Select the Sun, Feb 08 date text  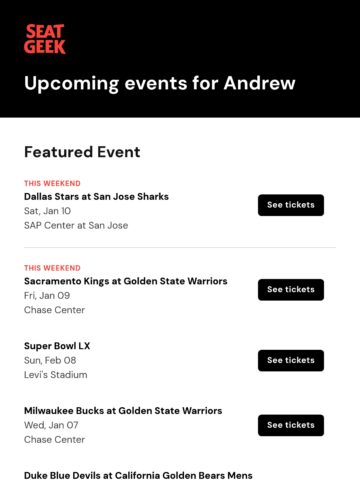[x=50, y=360]
